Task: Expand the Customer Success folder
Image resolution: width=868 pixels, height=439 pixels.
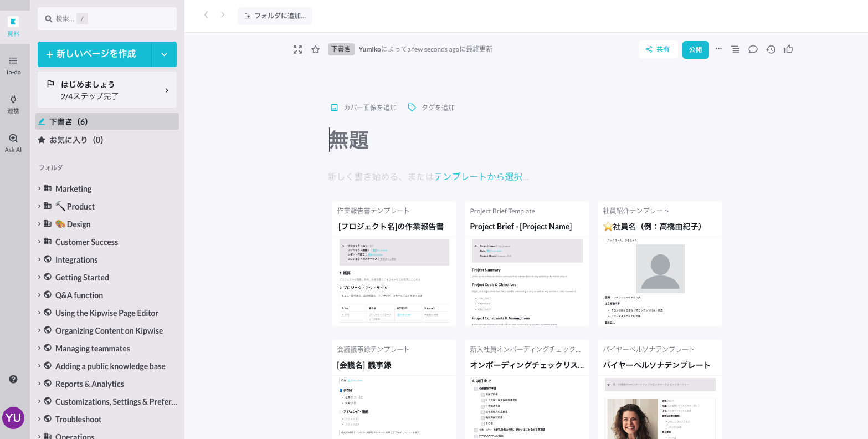Action: pos(39,242)
